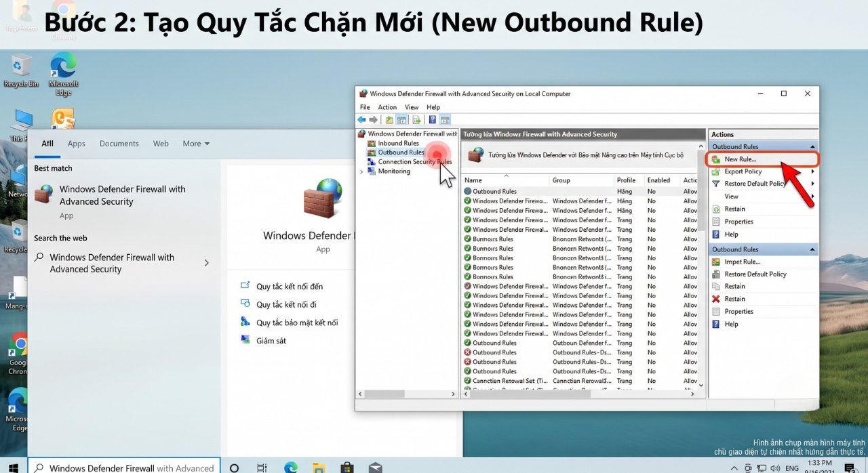Click New Rule... in Actions pane
868x473 pixels.
point(740,159)
